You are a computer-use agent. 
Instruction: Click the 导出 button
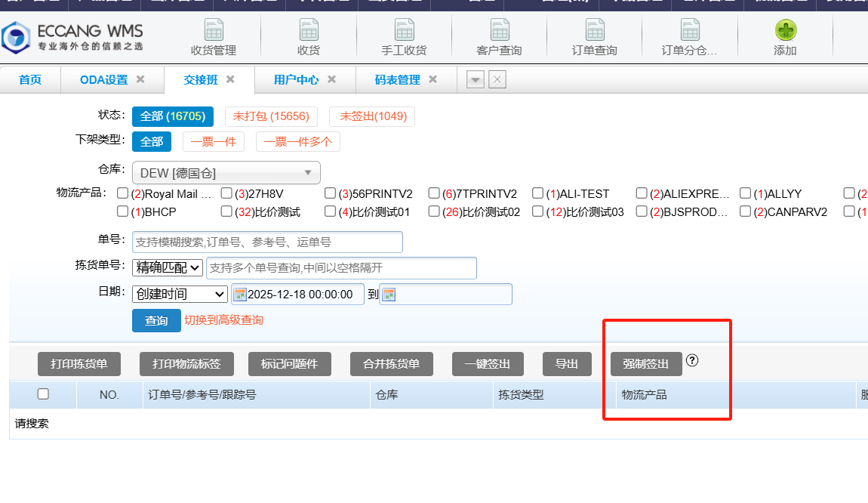click(x=567, y=364)
